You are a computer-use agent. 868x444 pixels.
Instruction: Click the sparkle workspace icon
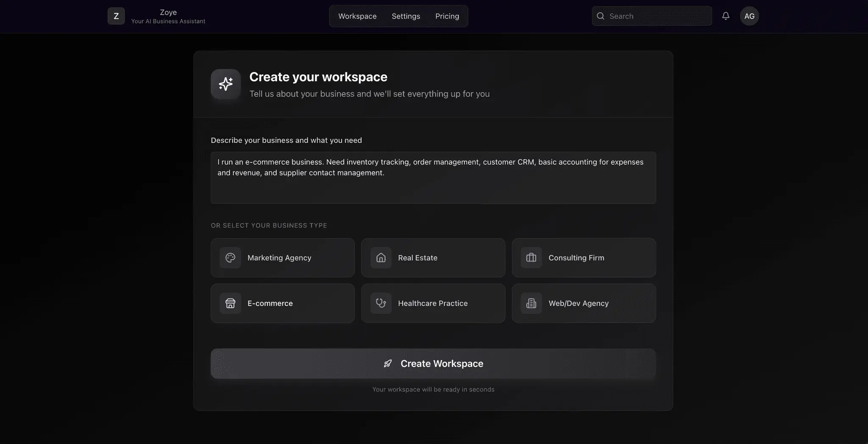[226, 84]
